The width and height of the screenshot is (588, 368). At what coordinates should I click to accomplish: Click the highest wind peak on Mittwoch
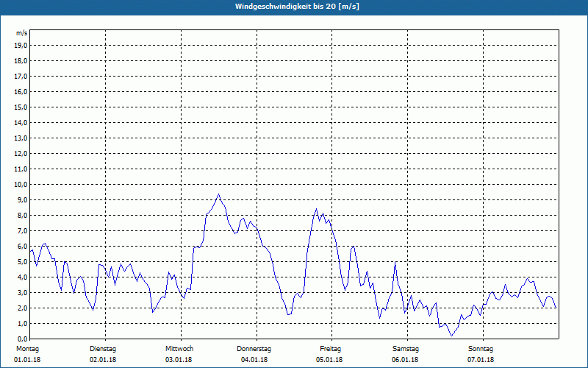218,194
